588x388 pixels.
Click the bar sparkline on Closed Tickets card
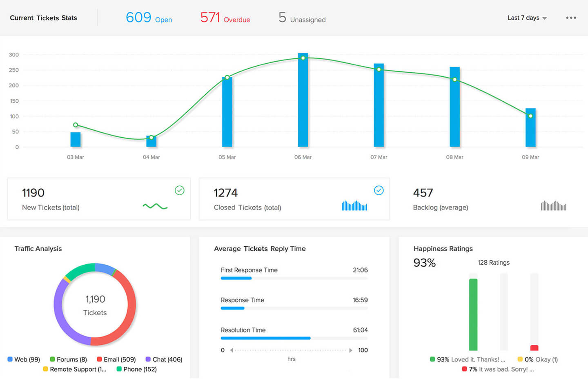coord(354,206)
